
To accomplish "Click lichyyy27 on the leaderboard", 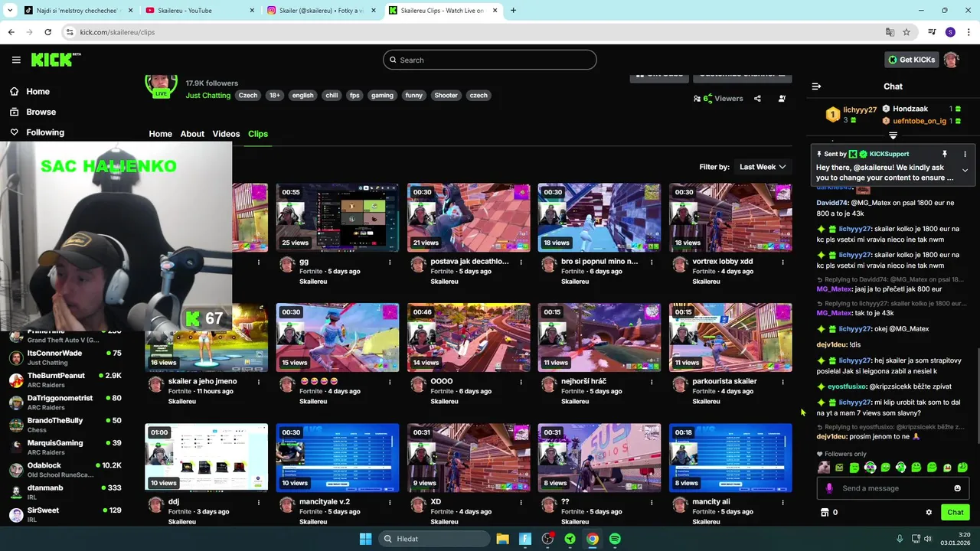I will [859, 110].
